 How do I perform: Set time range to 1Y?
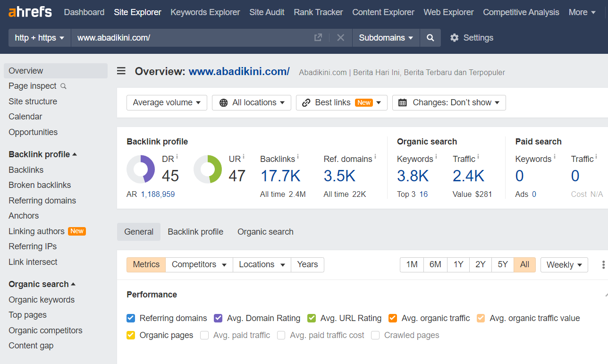[x=458, y=264]
